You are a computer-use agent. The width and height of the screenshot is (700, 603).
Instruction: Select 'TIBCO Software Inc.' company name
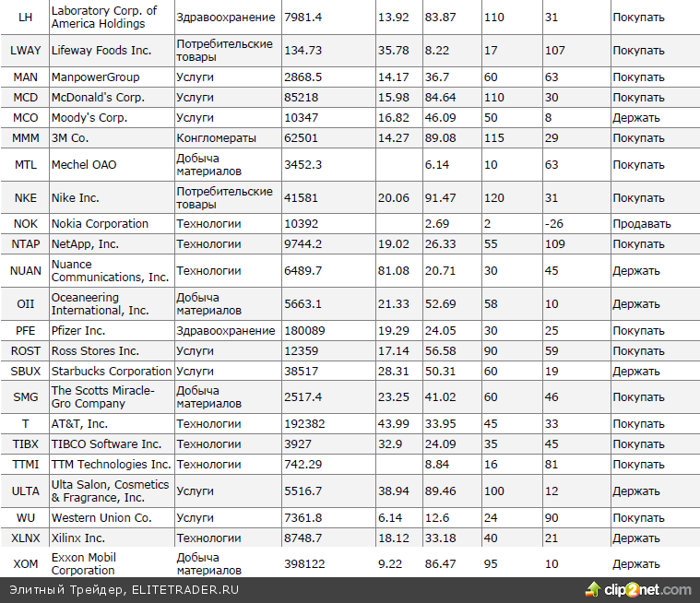click(x=106, y=444)
